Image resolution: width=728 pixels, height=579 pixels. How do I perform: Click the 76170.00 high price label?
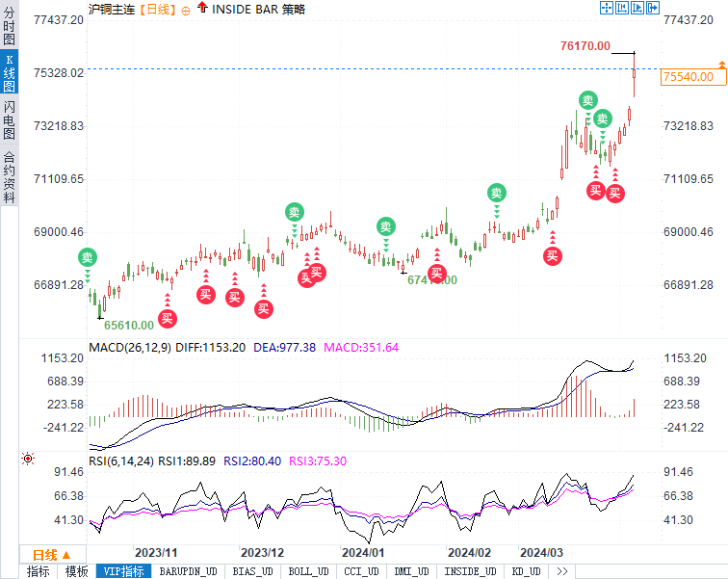(585, 46)
